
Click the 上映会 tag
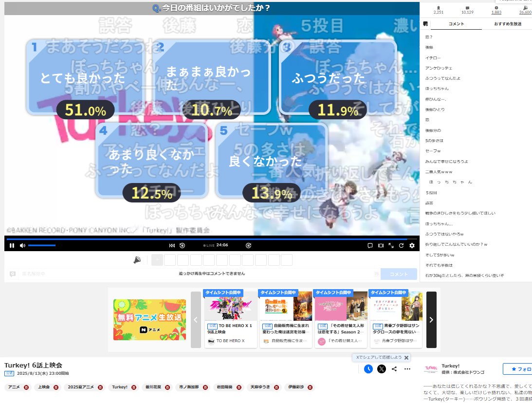[44, 387]
